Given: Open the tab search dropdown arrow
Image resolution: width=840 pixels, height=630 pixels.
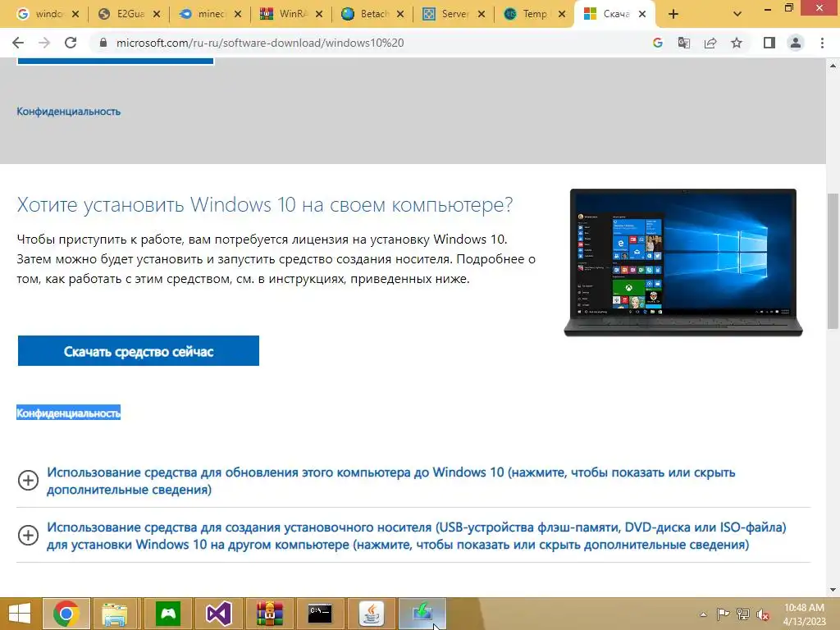Looking at the screenshot, I should [x=737, y=15].
